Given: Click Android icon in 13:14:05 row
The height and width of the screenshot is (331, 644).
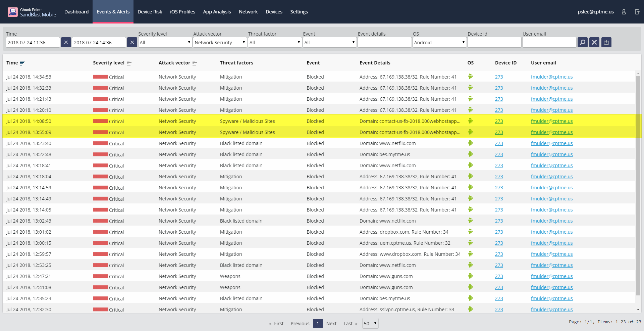Looking at the screenshot, I should pos(470,209).
